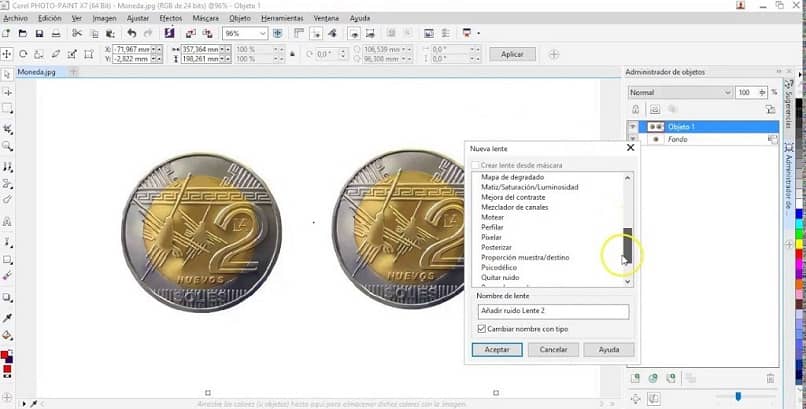Select the Object Pick tool in toolbox
Viewport: 806px width, 409px height.
coord(7,75)
